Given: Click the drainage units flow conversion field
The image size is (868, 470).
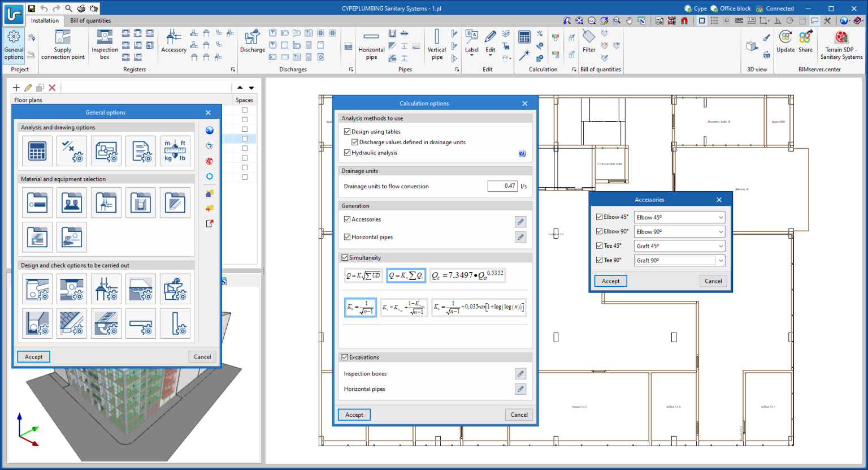Looking at the screenshot, I should pyautogui.click(x=502, y=186).
